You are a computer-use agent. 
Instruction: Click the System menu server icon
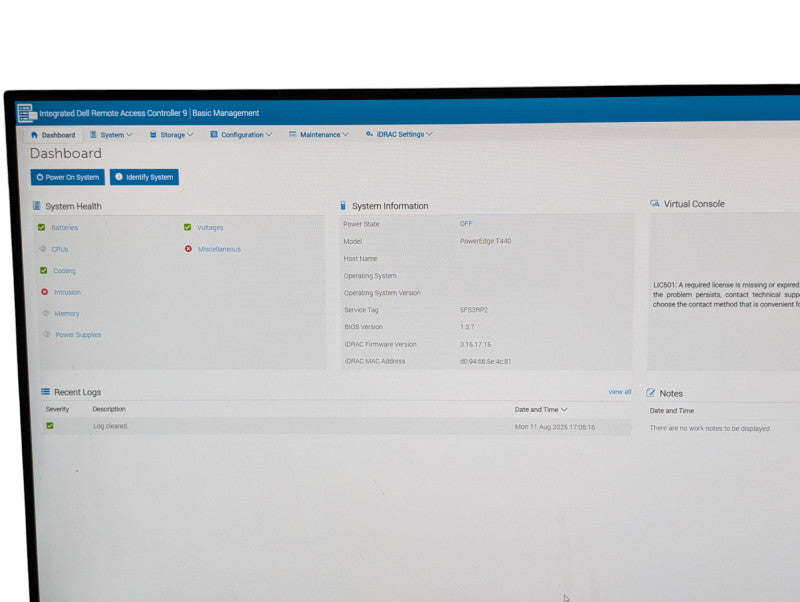[x=93, y=135]
